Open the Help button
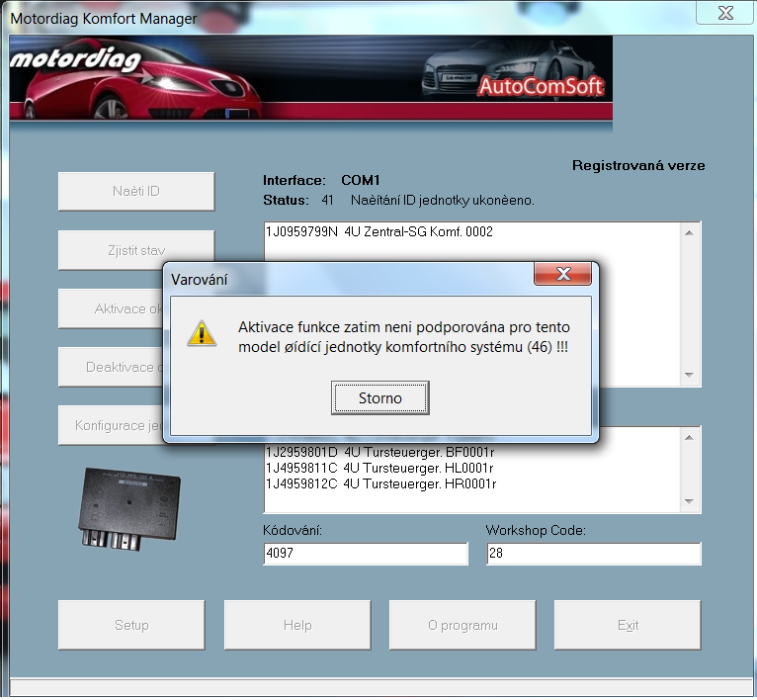The image size is (757, 700). (x=297, y=625)
